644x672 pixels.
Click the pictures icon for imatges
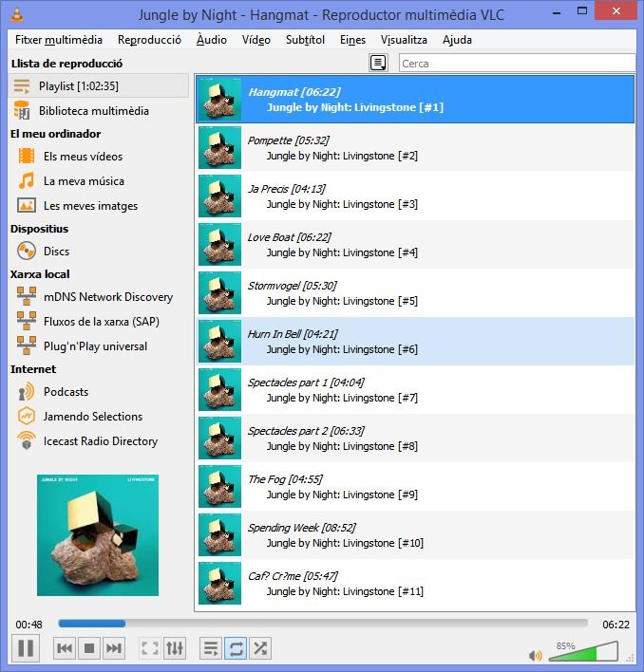click(27, 205)
